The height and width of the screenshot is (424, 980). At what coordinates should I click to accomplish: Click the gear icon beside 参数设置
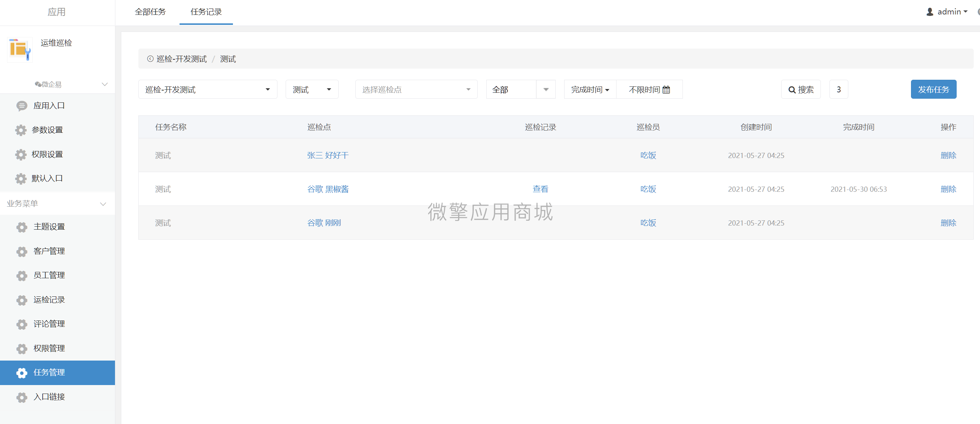tap(21, 130)
